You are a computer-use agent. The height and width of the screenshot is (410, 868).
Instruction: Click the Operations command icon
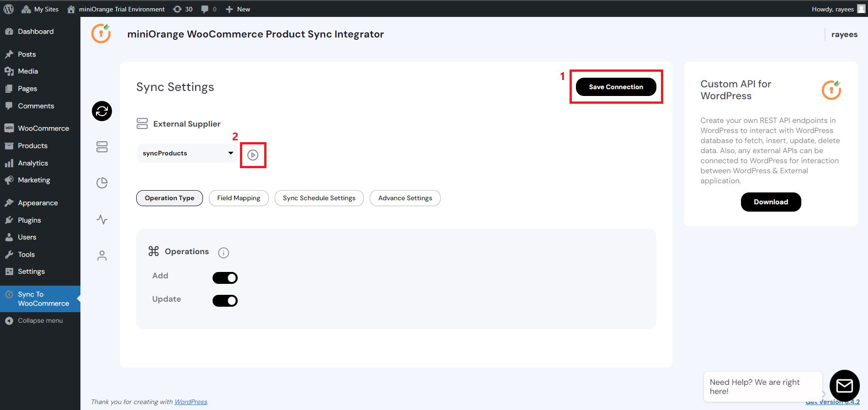pos(154,251)
